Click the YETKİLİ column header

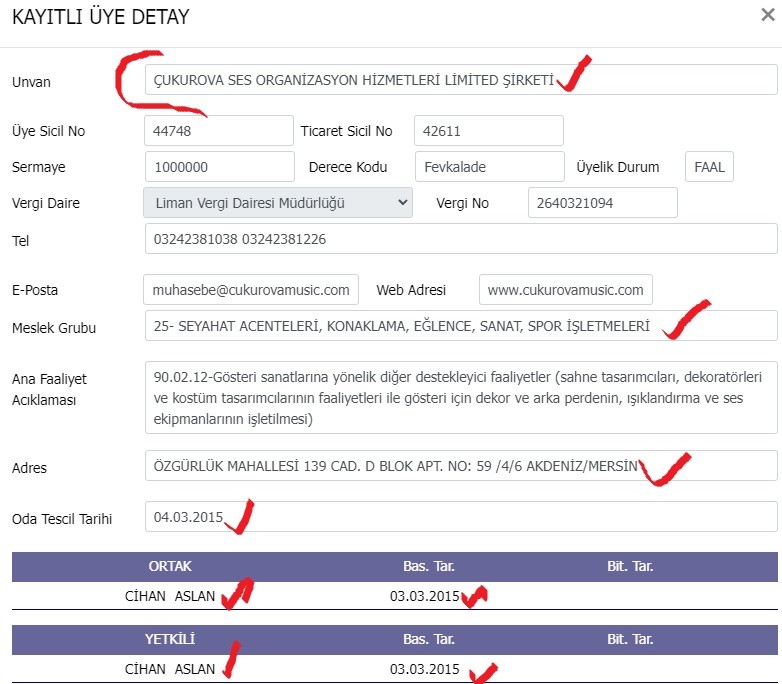(x=170, y=639)
